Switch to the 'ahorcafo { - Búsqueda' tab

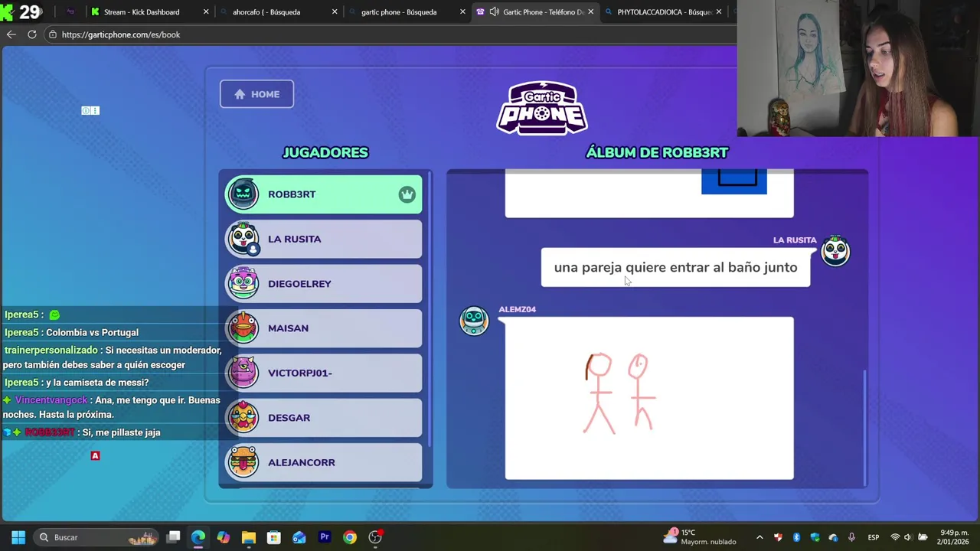(x=266, y=11)
